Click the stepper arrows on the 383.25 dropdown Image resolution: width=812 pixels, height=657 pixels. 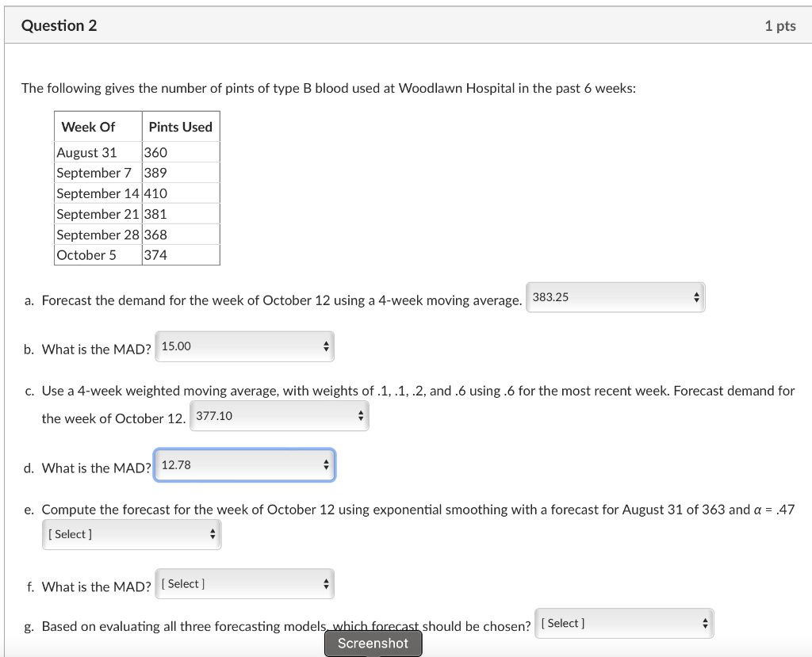pos(697,297)
